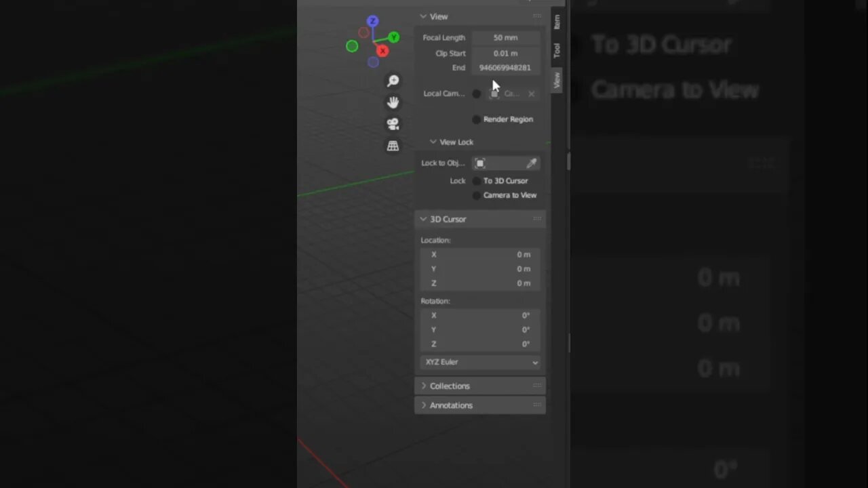Viewport: 868px width, 488px height.
Task: Click the red X axis gizmo ball
Action: (382, 51)
